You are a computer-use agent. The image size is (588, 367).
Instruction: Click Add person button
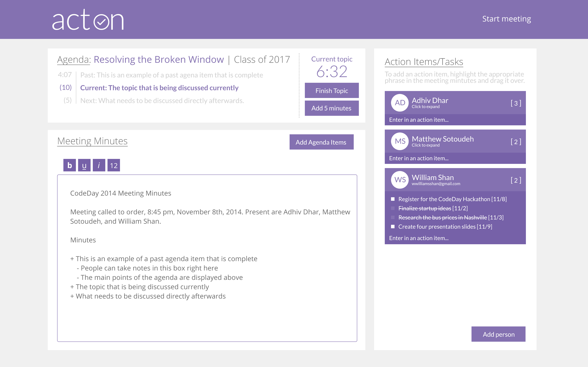coord(498,334)
